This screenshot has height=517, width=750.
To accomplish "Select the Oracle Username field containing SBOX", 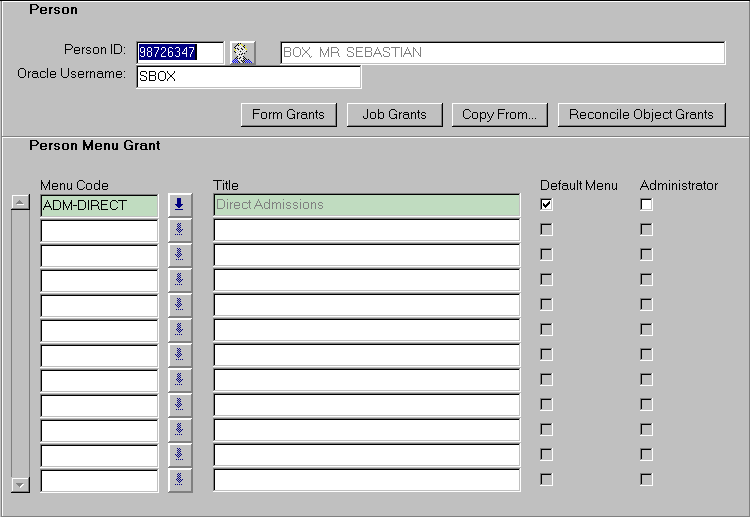I will [x=248, y=77].
